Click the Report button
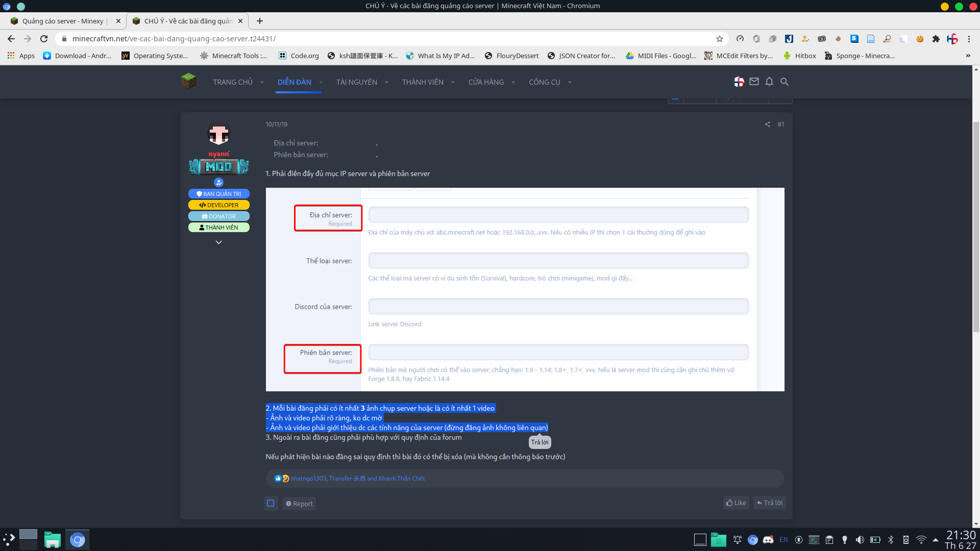 (x=299, y=504)
